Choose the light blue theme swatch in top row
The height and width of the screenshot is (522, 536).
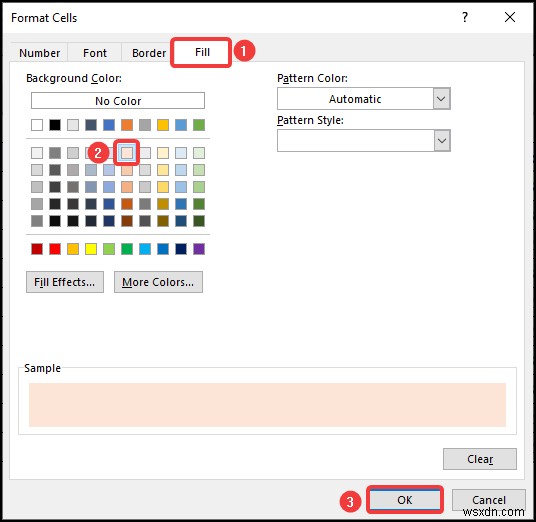click(181, 125)
